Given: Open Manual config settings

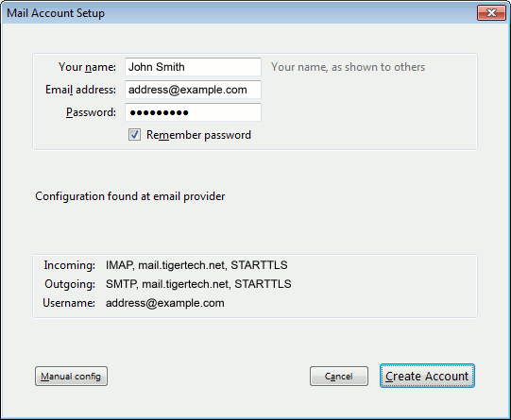Looking at the screenshot, I should [71, 376].
